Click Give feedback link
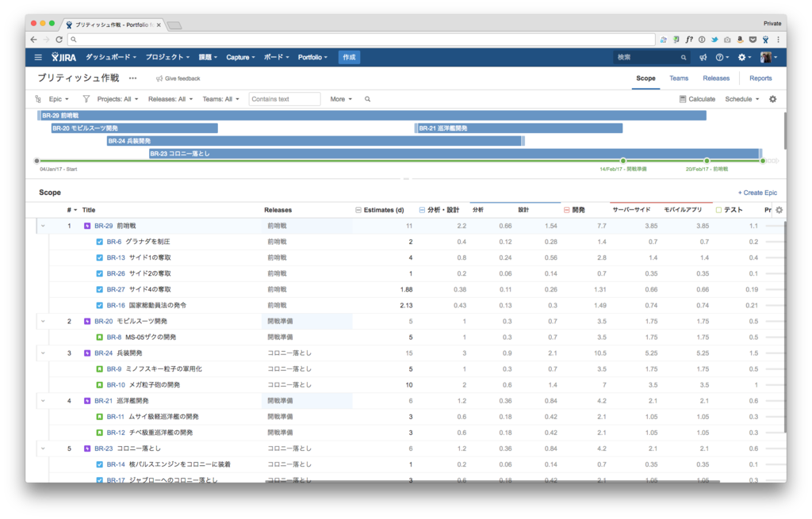812x519 pixels. click(x=178, y=78)
